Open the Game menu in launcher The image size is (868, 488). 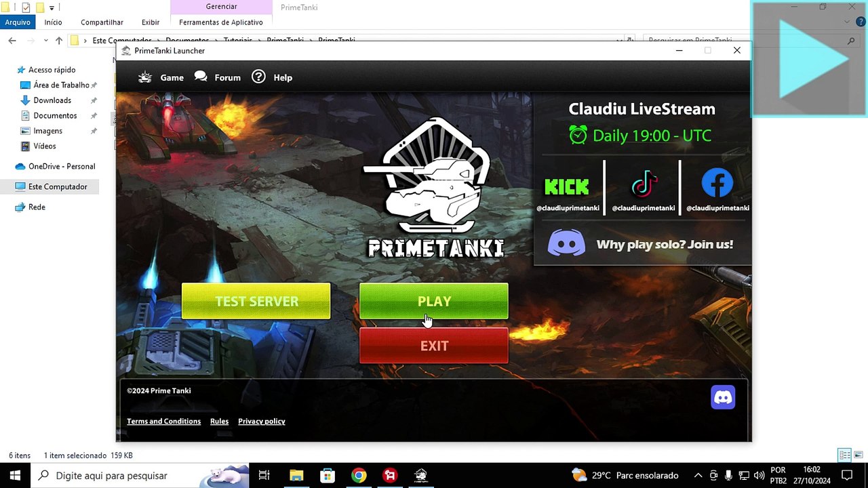(x=172, y=77)
